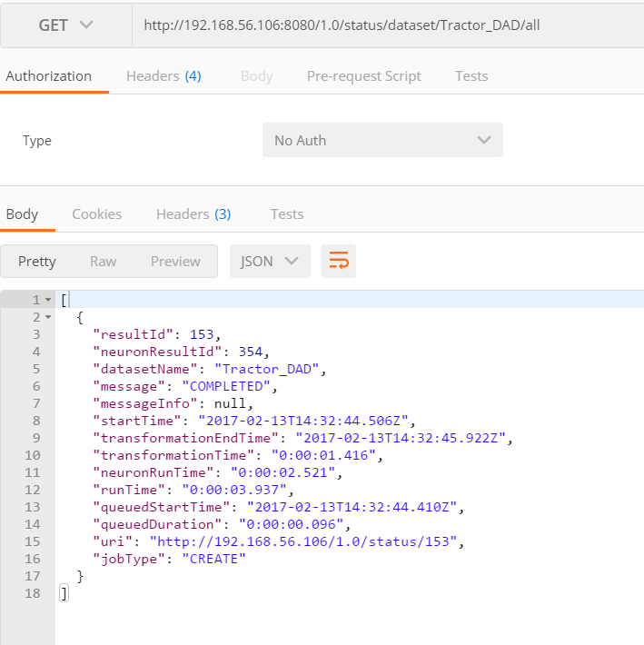Click the queuedStartTime timestamp value
This screenshot has width=644, height=645.
click(352, 507)
